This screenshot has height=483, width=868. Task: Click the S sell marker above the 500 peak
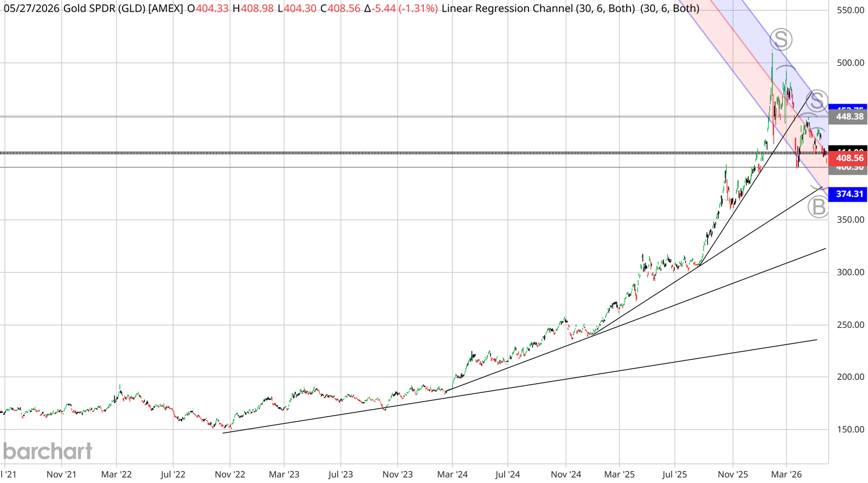pyautogui.click(x=781, y=40)
